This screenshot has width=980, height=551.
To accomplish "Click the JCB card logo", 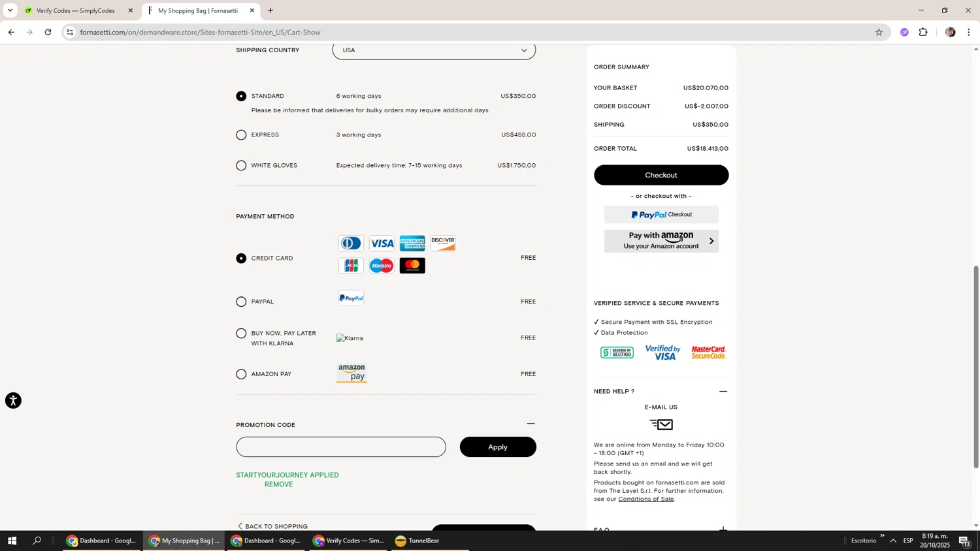I will pyautogui.click(x=351, y=266).
